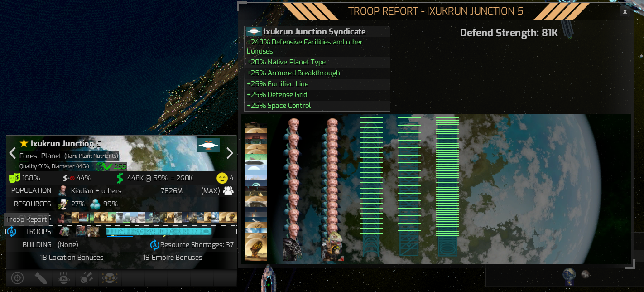
Task: Click the Defend Strength: 81K label
Action: [x=509, y=33]
